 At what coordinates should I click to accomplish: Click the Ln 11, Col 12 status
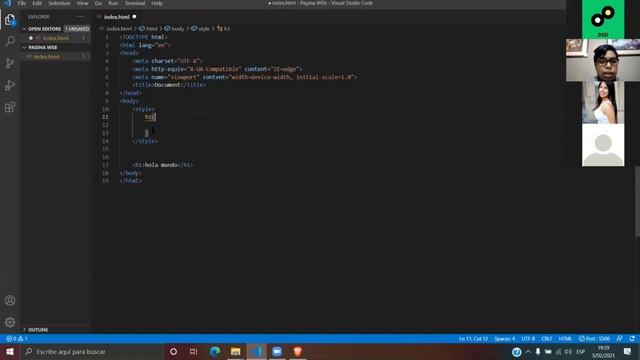[x=473, y=339]
